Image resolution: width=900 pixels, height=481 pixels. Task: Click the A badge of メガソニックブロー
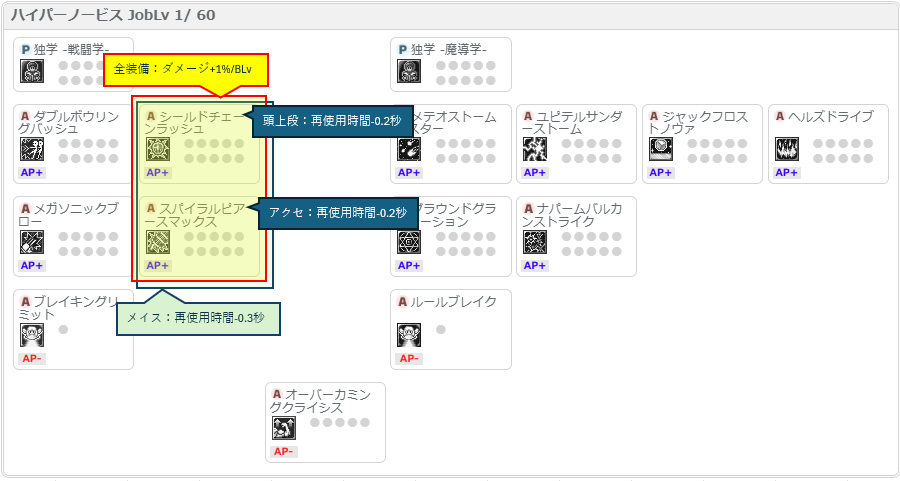[25, 209]
